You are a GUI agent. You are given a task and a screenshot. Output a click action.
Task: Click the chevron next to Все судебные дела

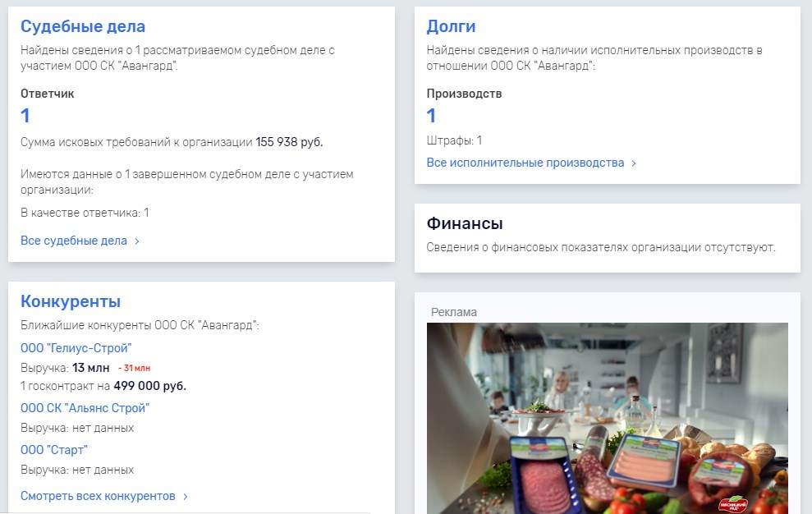137,241
